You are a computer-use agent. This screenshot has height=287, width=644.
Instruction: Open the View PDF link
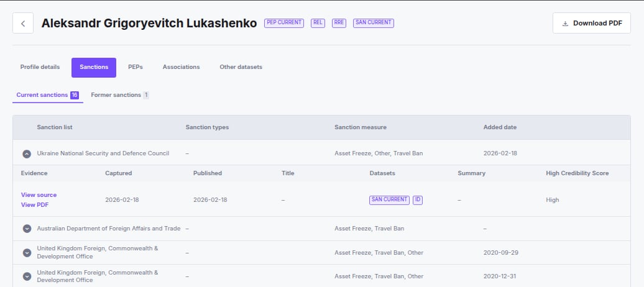click(x=35, y=205)
